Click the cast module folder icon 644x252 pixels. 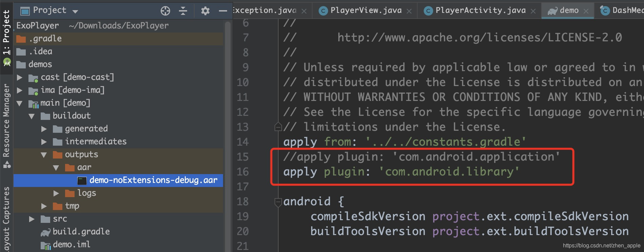coord(33,78)
